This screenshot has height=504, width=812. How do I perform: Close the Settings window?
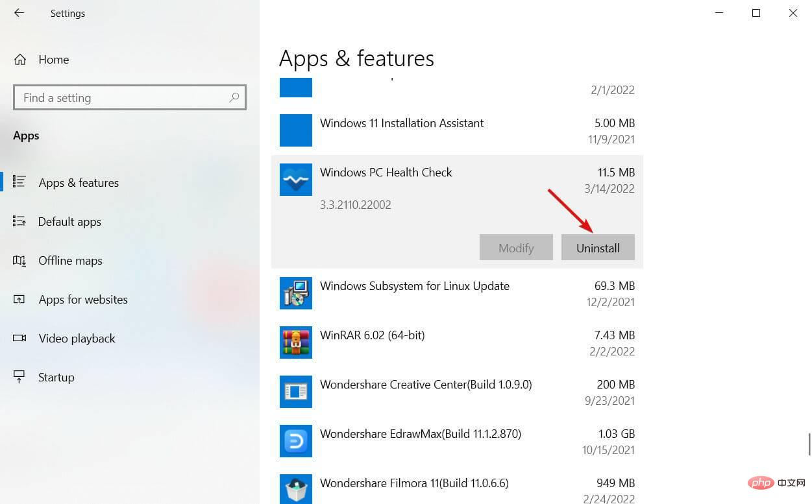(793, 13)
